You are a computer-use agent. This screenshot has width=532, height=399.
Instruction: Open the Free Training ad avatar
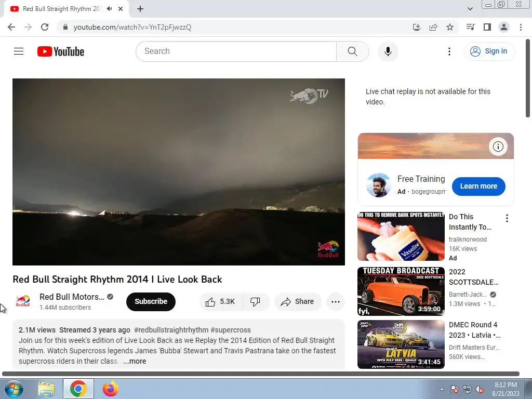tap(378, 185)
